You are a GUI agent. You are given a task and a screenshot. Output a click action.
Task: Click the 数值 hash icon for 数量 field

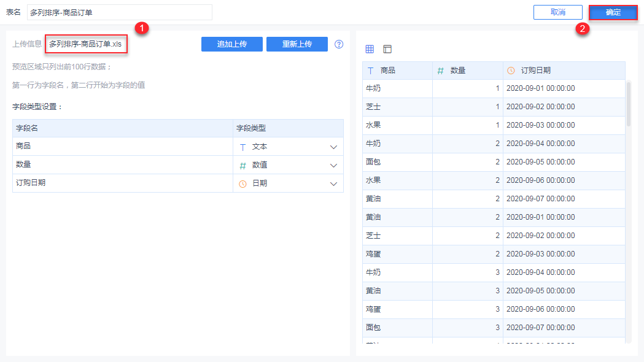tap(242, 165)
